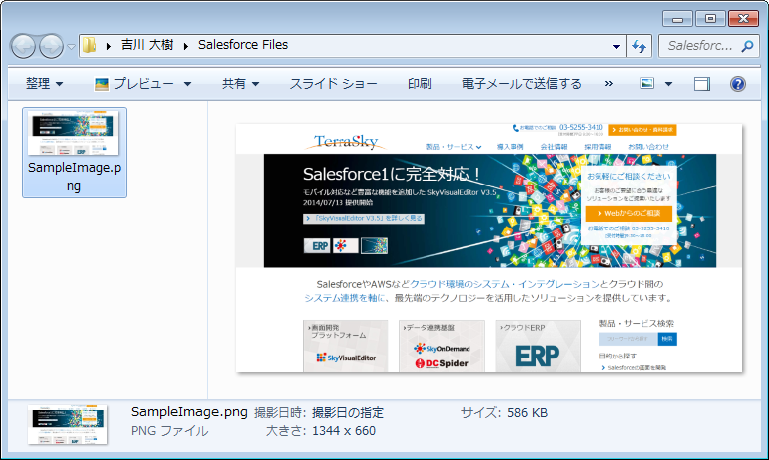
Task: Click the プレビュー toolbar button with picture icon
Action: pyautogui.click(x=134, y=84)
